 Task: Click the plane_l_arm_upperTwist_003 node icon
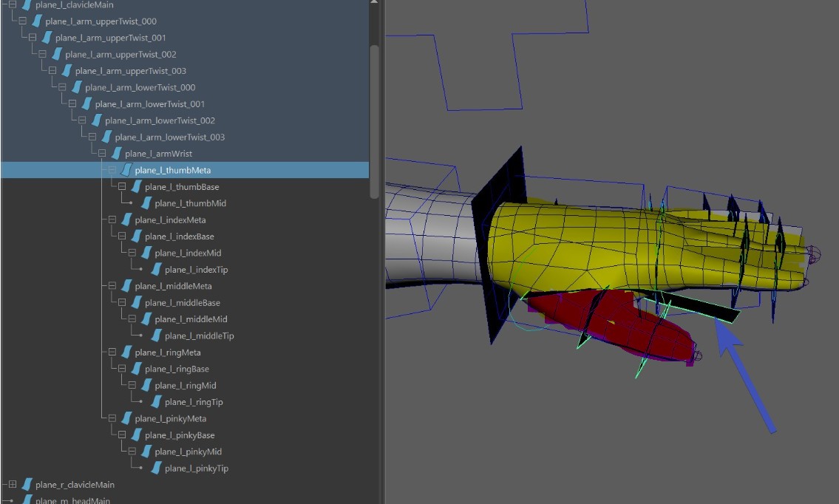click(x=67, y=71)
